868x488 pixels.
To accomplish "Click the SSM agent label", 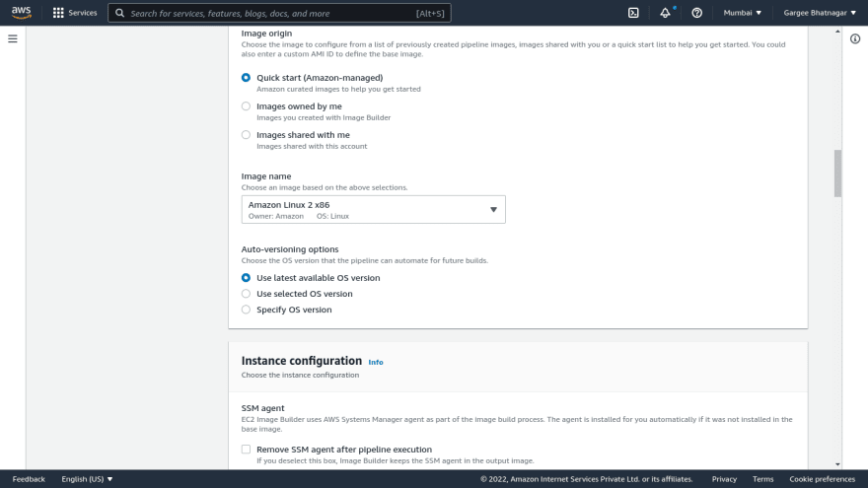I will [x=263, y=408].
